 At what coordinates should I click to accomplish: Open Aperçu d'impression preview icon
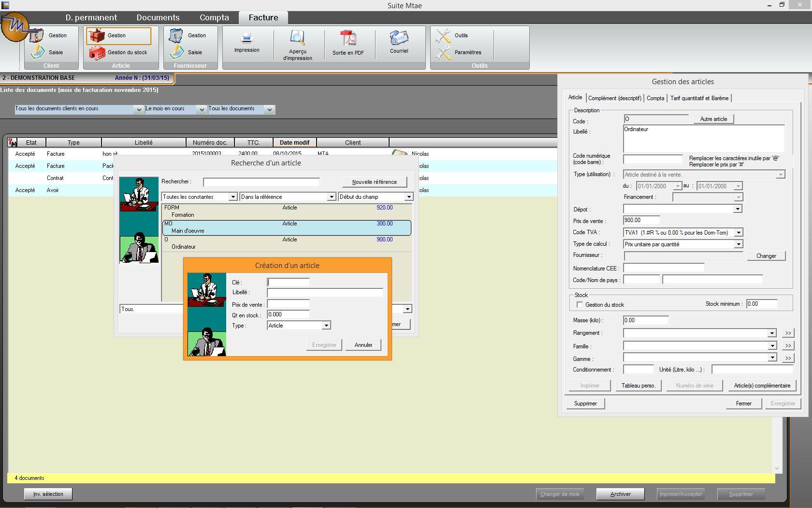(297, 38)
